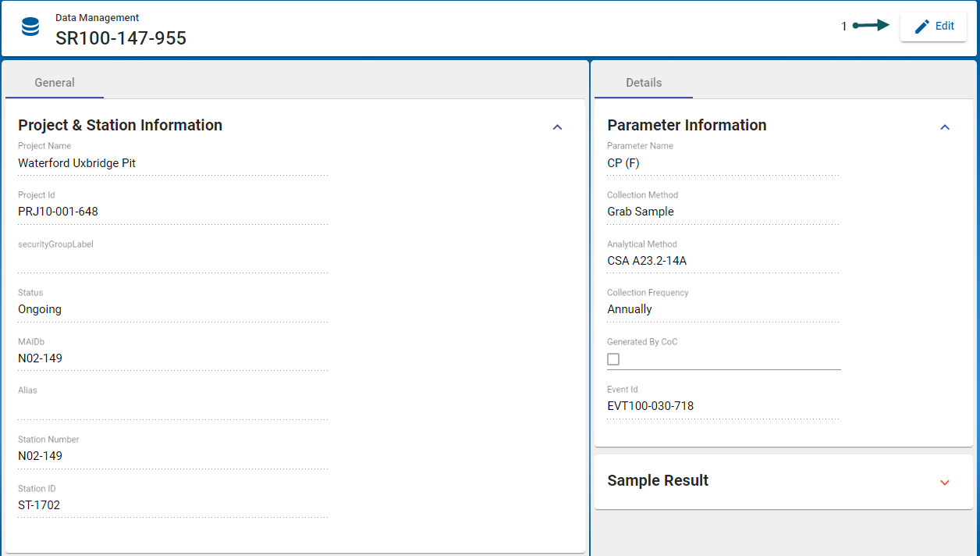The height and width of the screenshot is (556, 980).
Task: Collapse the Parameter Information section
Action: click(944, 127)
